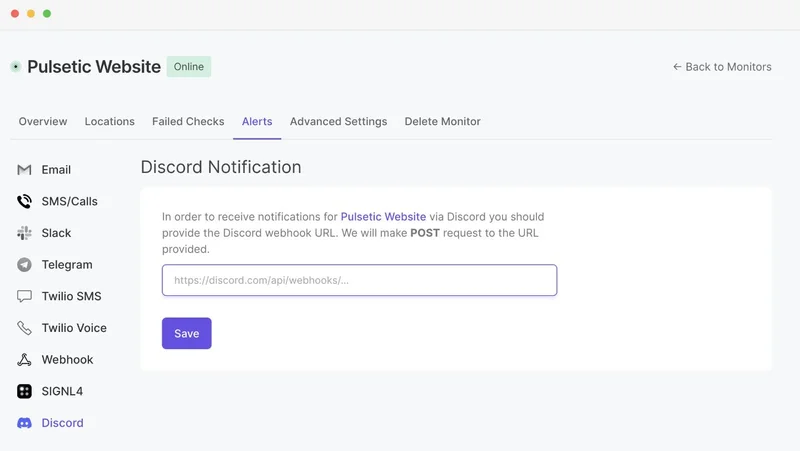Focus the Discord webhook URL field
The width and height of the screenshot is (800, 451).
(359, 280)
